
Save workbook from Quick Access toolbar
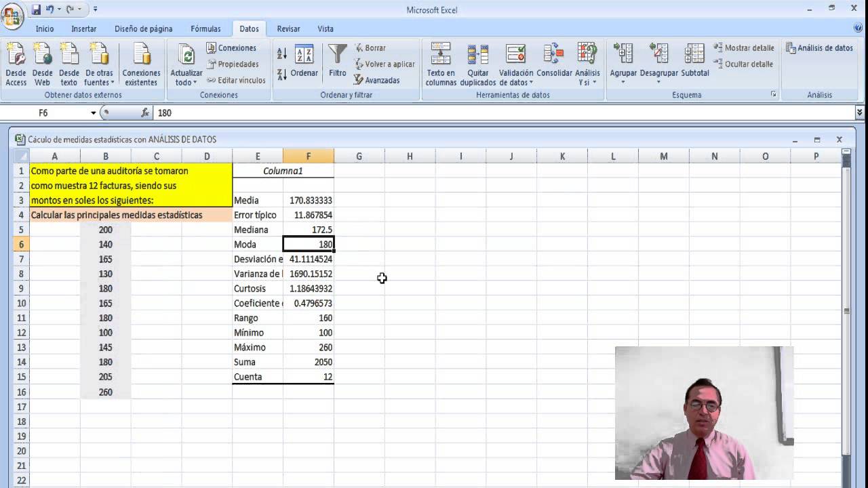point(36,9)
